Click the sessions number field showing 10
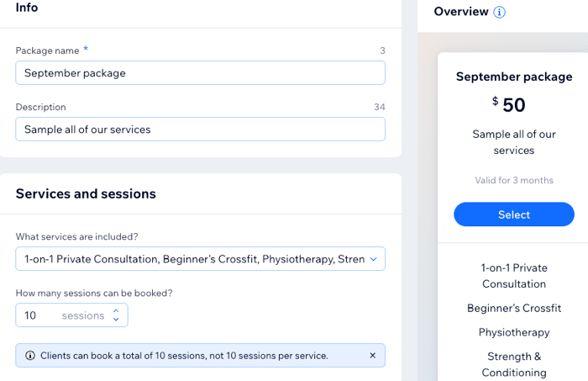The image size is (588, 381). pyautogui.click(x=71, y=315)
